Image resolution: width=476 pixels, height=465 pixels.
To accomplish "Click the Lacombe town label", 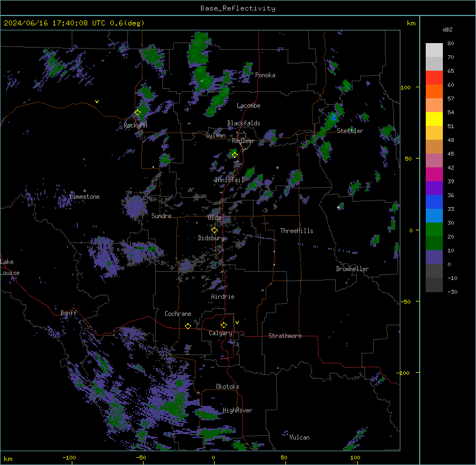I will click(x=248, y=105).
